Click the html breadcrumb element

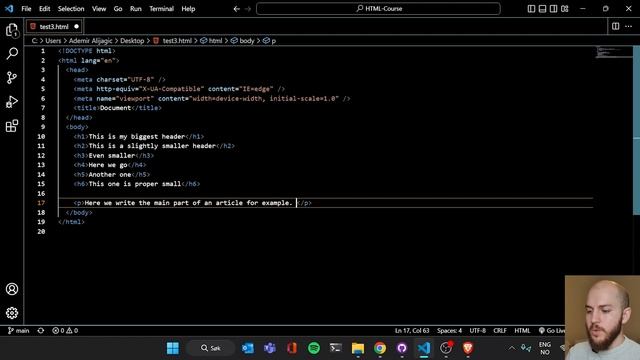(x=211, y=41)
